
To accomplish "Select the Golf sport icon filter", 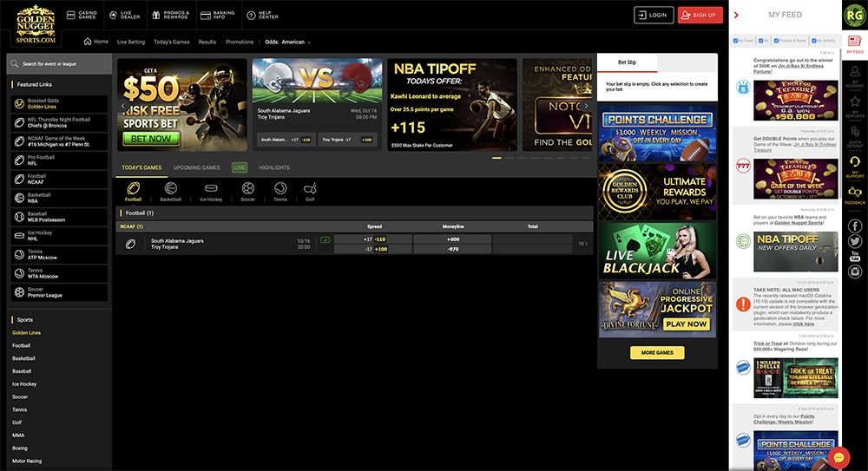I will coord(310,192).
